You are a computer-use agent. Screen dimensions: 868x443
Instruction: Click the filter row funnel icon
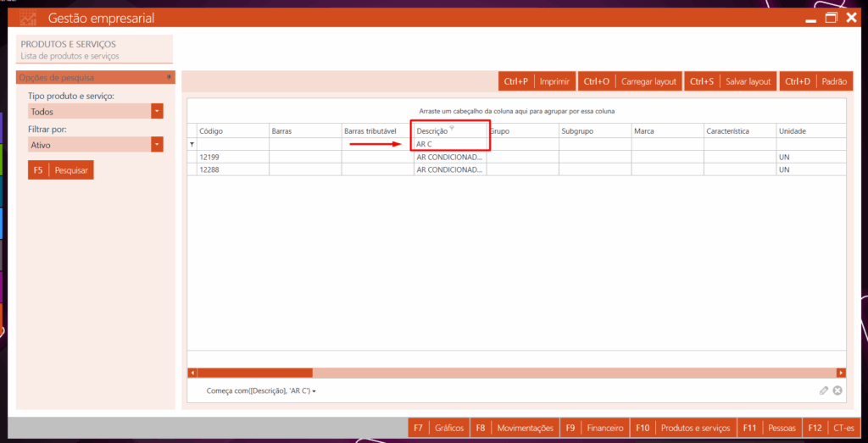click(192, 145)
